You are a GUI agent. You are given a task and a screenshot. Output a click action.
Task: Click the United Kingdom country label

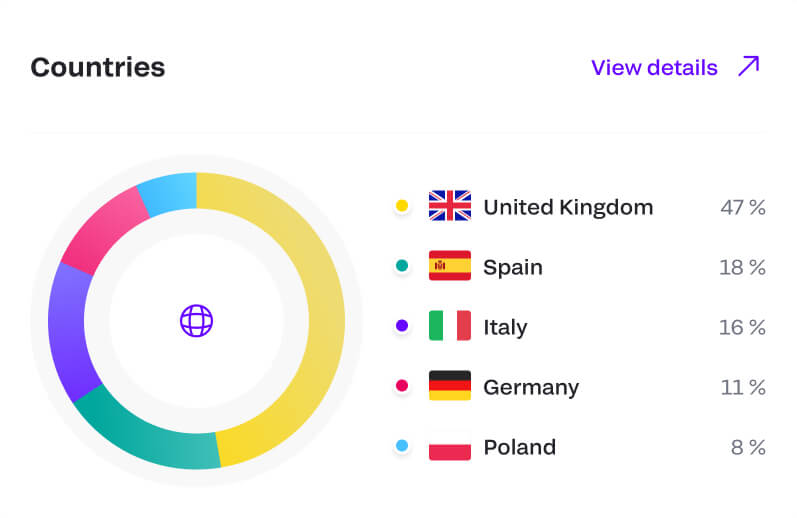pyautogui.click(x=567, y=207)
